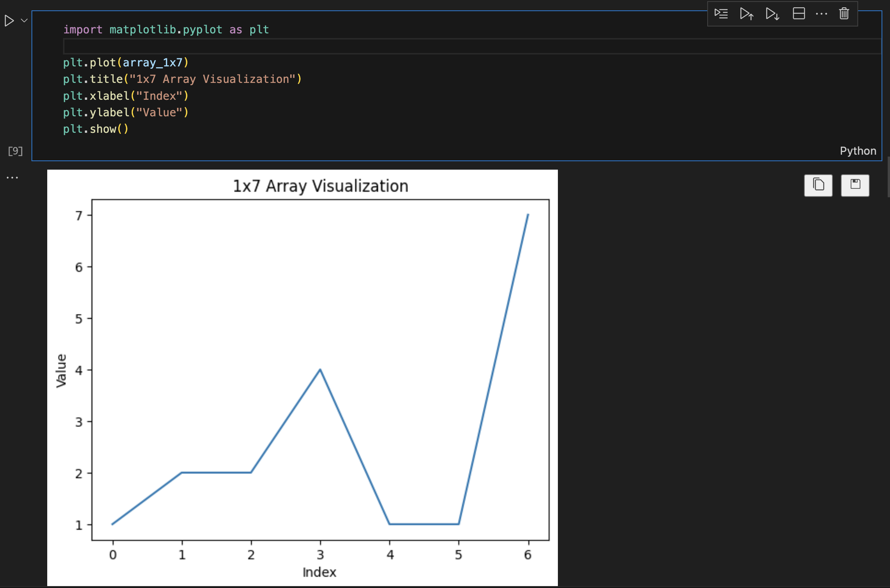Screen dimensions: 890x588
Task: Click the plt.show() line in the code
Action: [x=96, y=129]
